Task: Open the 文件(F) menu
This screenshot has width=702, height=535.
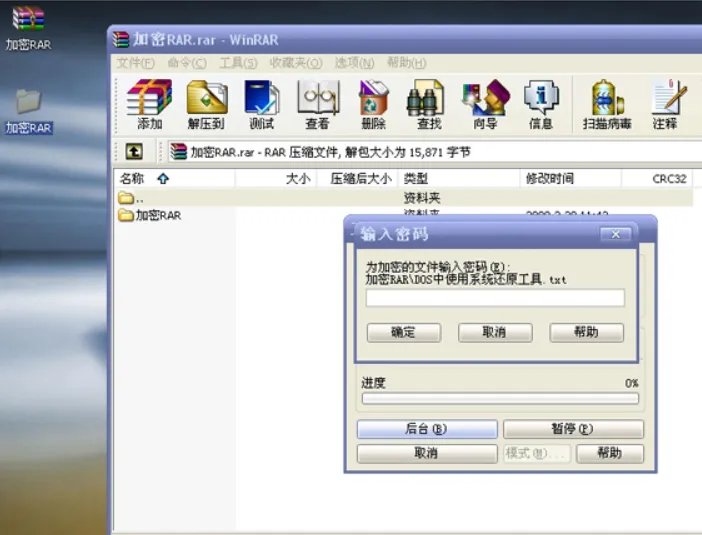Action: [136, 63]
